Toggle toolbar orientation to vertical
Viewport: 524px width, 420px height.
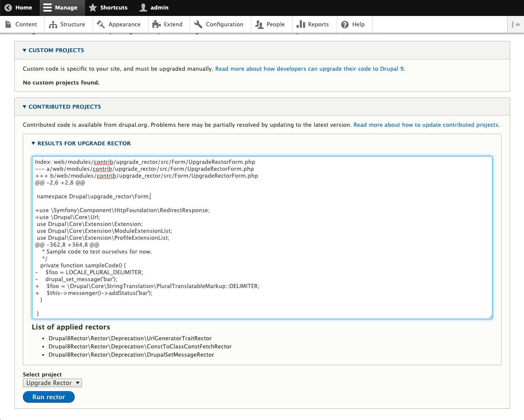515,25
